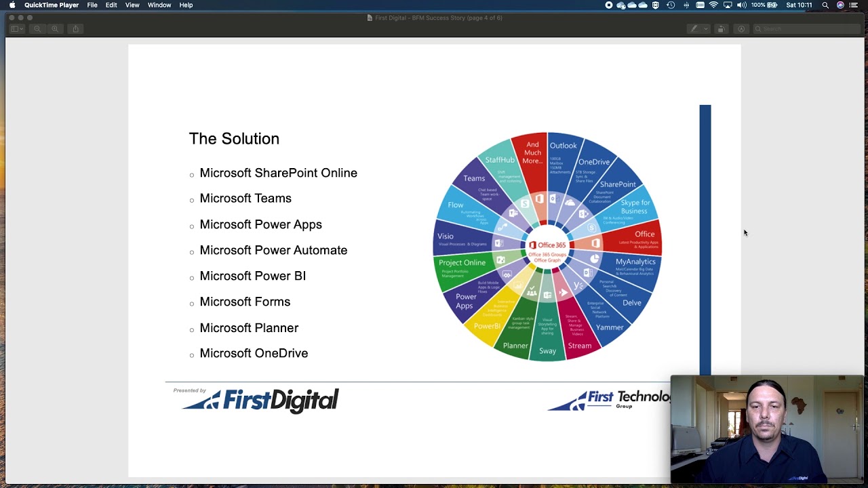Click the zoom out magnifier button
This screenshot has width=868, height=488.
pyautogui.click(x=37, y=28)
